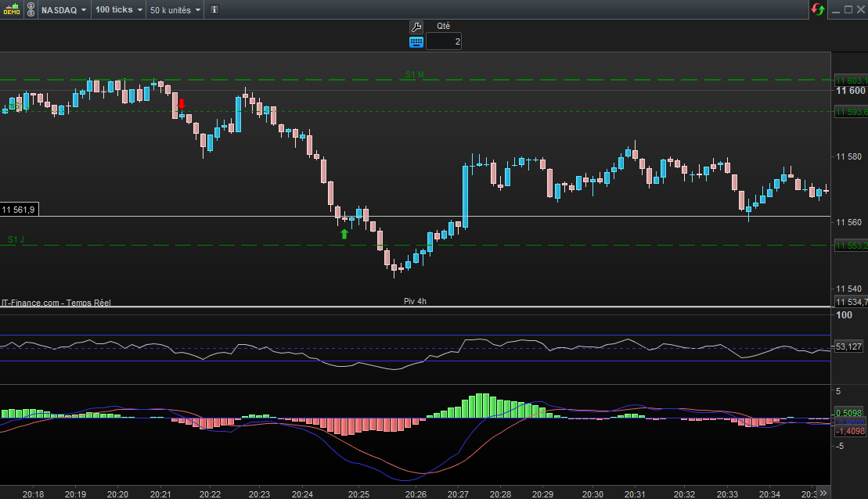Image resolution: width=868 pixels, height=499 pixels.
Task: Expand the 100 ticks timeframe dropdown
Action: pyautogui.click(x=118, y=10)
